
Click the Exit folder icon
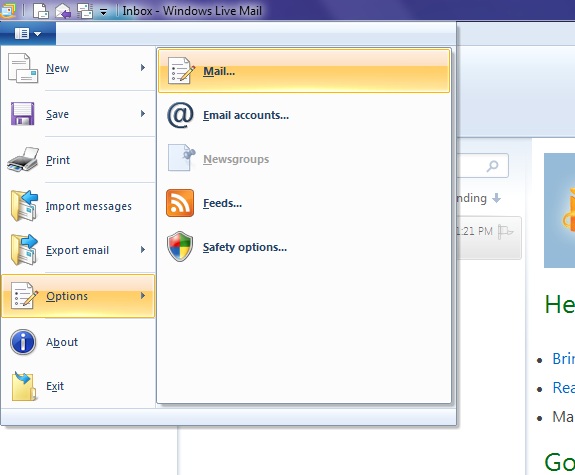(x=24, y=386)
